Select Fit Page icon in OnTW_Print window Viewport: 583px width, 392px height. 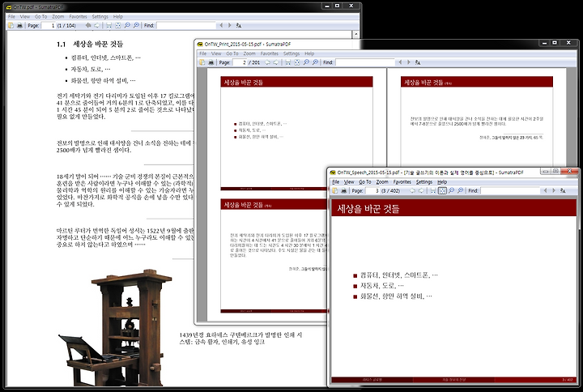296,62
